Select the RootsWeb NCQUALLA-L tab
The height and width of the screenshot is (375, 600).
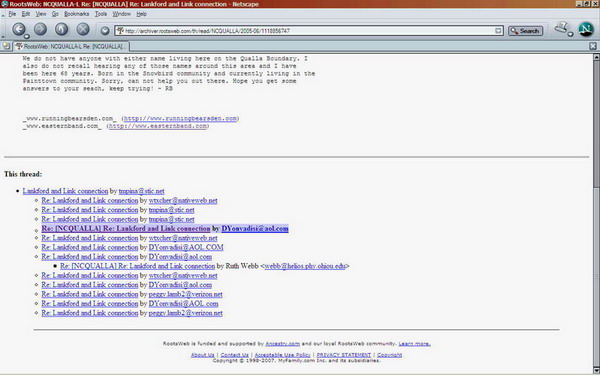[x=72, y=46]
